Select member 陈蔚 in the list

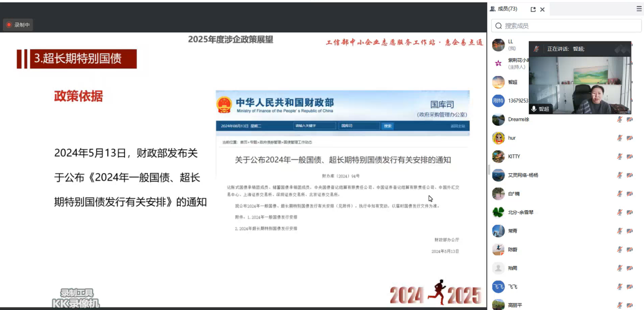(x=513, y=250)
